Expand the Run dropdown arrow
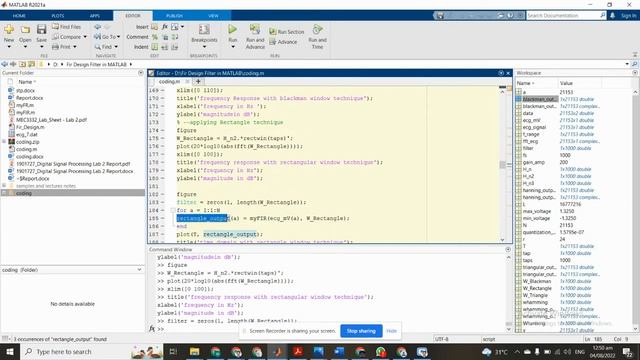Viewport: 640px width, 360px height. [233, 47]
